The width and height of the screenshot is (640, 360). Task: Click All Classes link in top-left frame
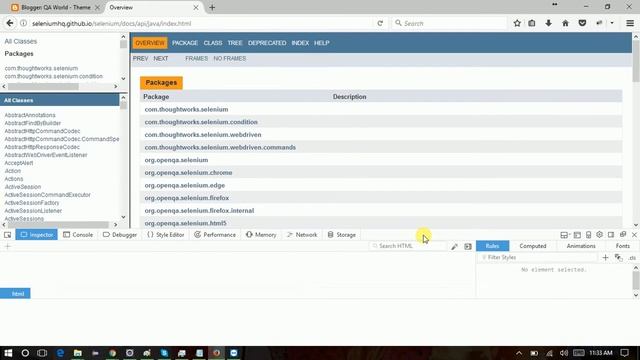pyautogui.click(x=20, y=41)
